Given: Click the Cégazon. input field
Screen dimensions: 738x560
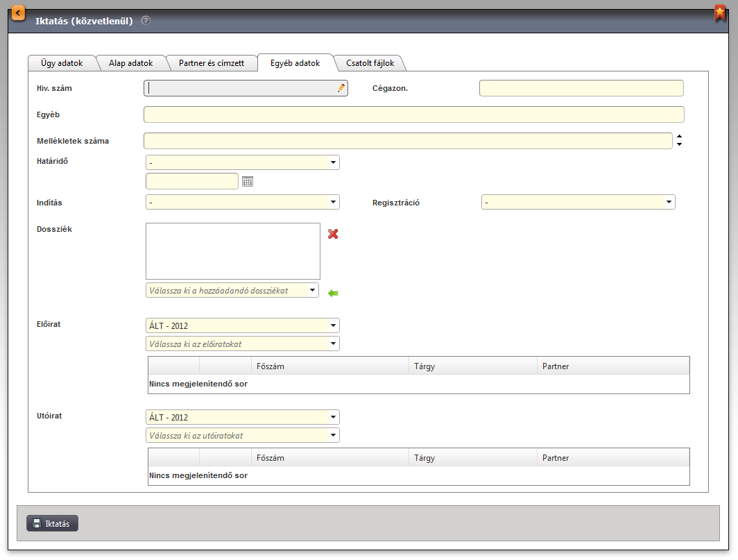Looking at the screenshot, I should click(x=581, y=88).
